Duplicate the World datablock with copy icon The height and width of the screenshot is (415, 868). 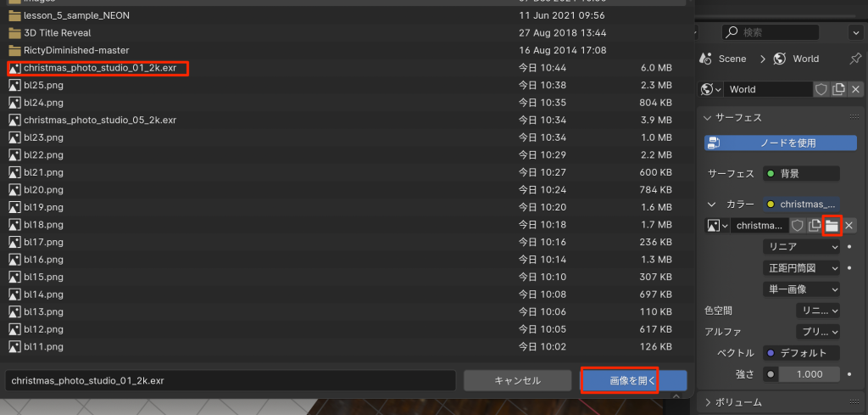tap(838, 89)
